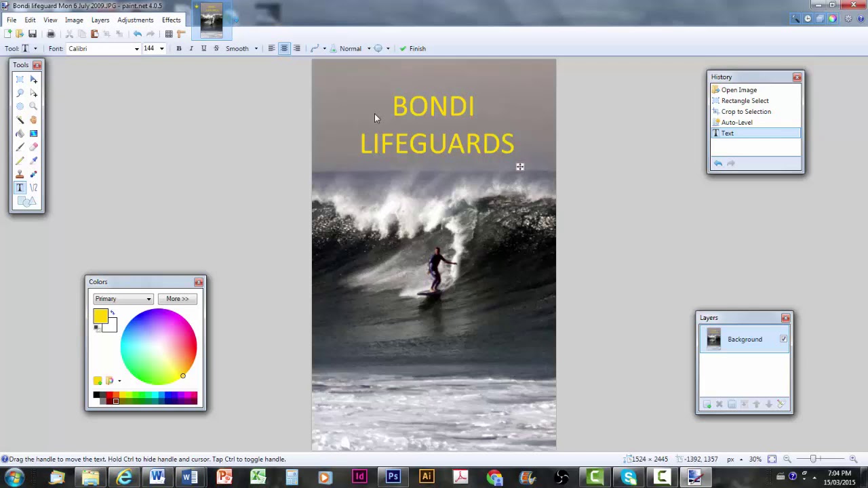868x488 pixels.
Task: Open the Layers menu
Action: point(100,20)
